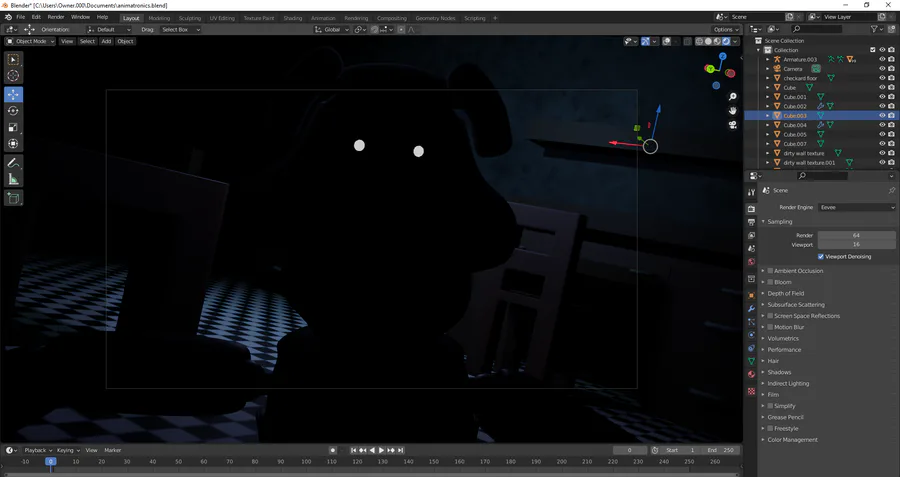The image size is (900, 477).
Task: Expand the Volumetrics panel
Action: [783, 339]
